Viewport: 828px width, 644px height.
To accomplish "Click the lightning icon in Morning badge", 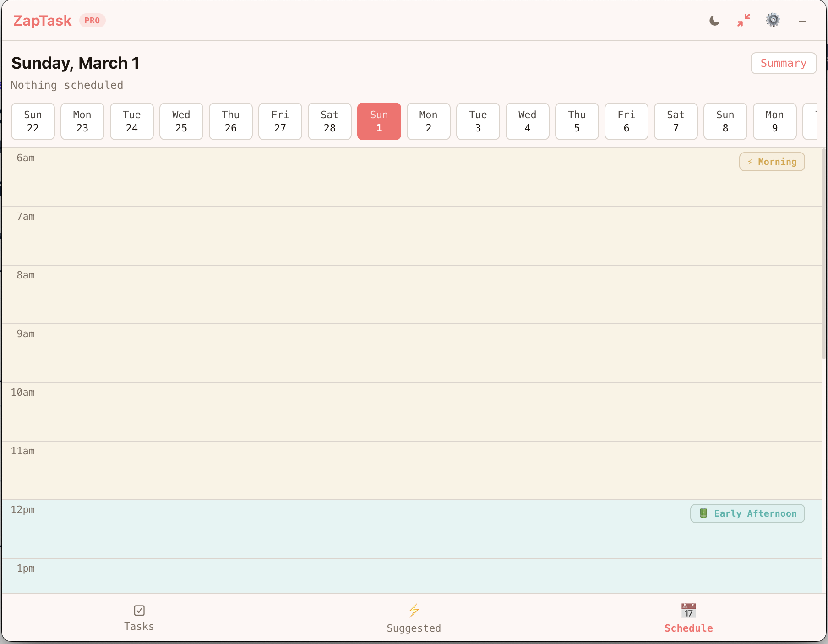I will [750, 162].
